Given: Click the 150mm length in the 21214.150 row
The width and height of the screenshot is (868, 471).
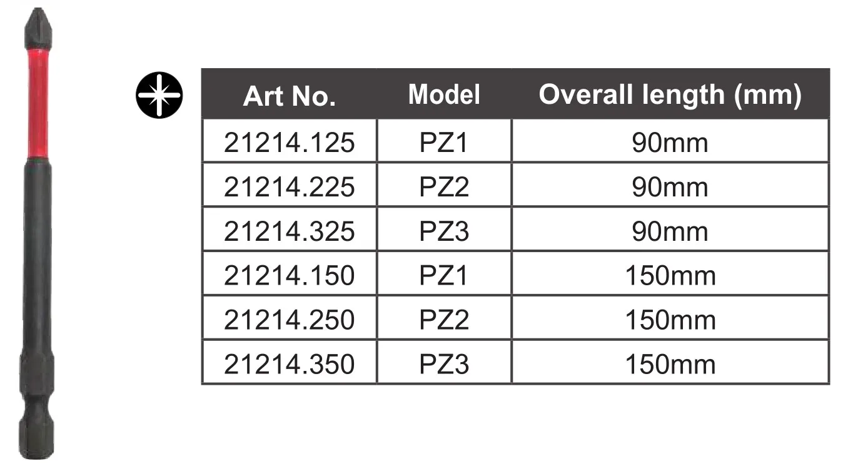Looking at the screenshot, I should click(670, 275).
